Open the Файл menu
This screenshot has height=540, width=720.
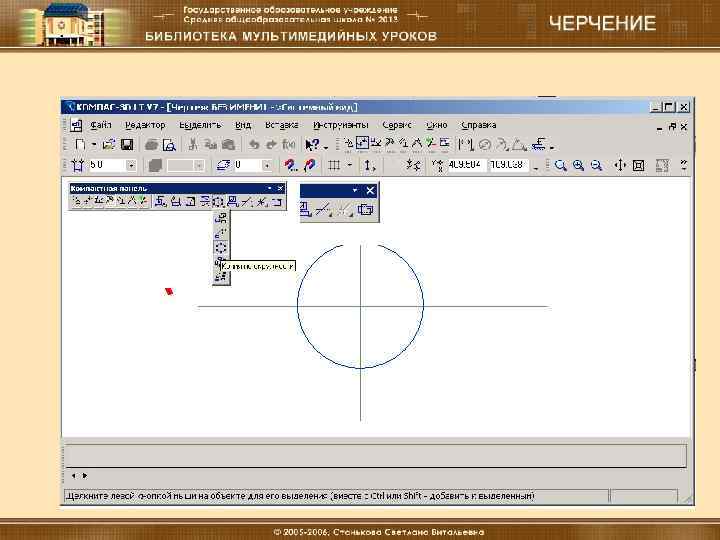coord(101,125)
